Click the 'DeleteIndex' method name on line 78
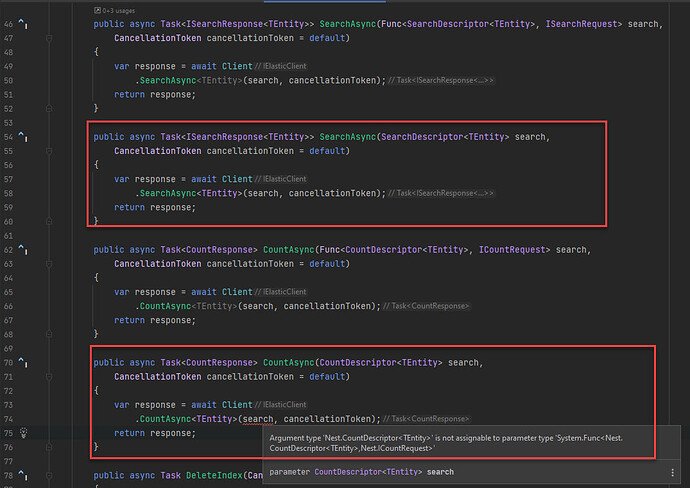Image resolution: width=690 pixels, height=488 pixels. tap(214, 475)
